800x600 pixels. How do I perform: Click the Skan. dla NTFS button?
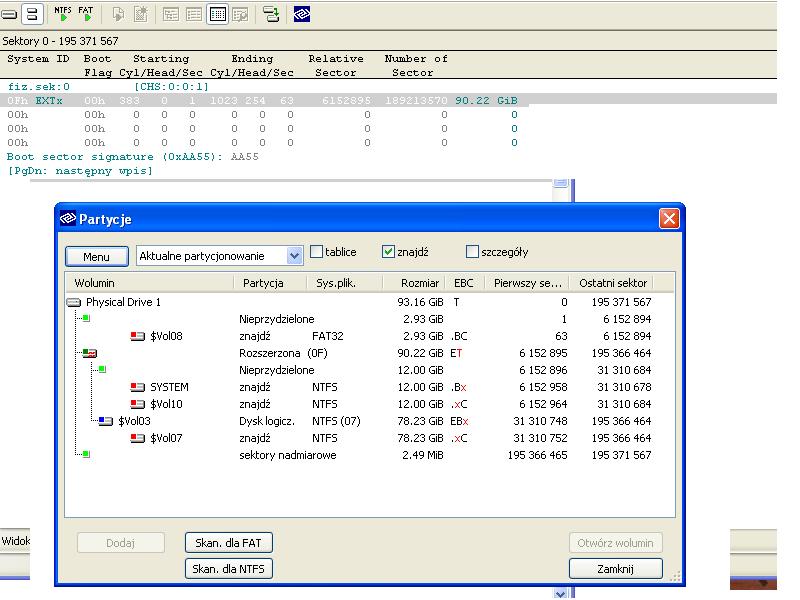229,569
